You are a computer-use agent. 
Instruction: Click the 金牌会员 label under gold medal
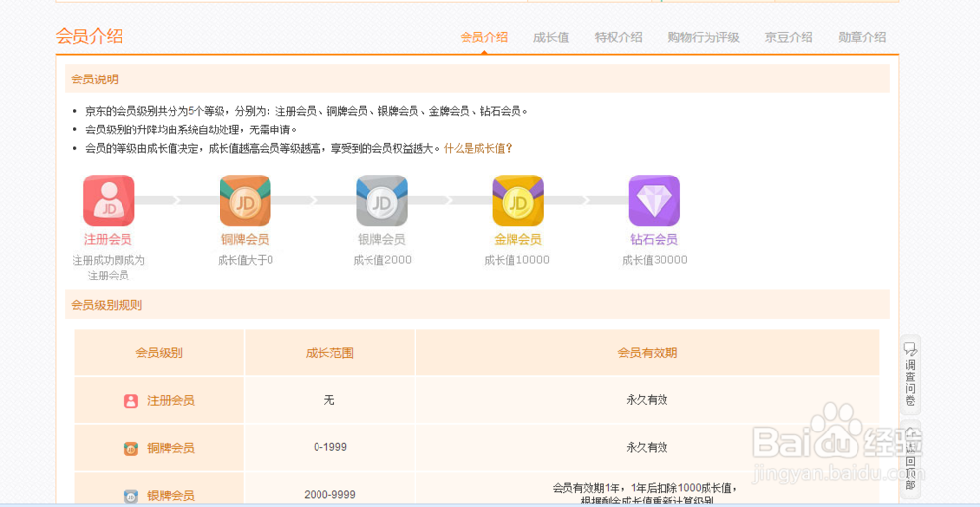517,240
